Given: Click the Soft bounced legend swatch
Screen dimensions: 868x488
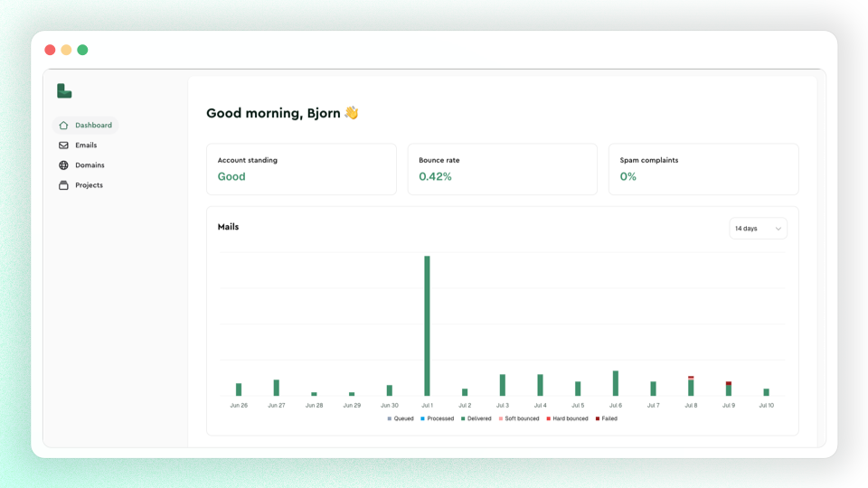Looking at the screenshot, I should click(500, 418).
